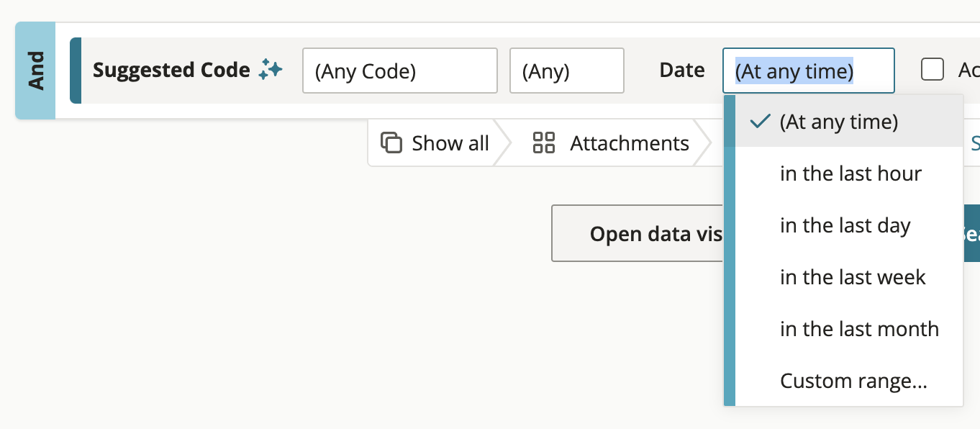Click the checkmark beside (At any time)
Image resolution: width=980 pixels, height=429 pixels.
(761, 122)
